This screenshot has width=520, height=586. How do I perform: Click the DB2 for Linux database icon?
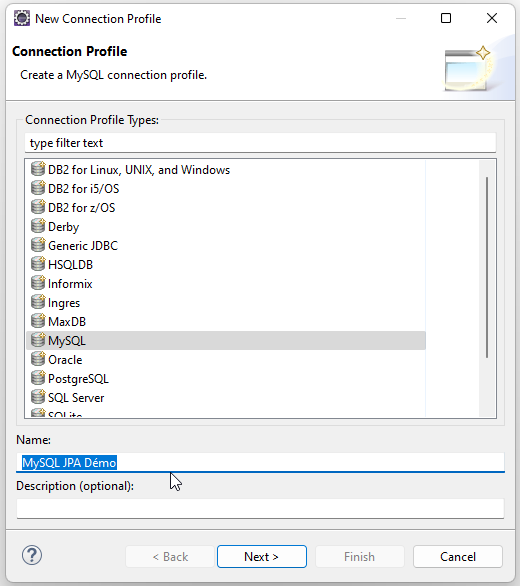(38, 169)
